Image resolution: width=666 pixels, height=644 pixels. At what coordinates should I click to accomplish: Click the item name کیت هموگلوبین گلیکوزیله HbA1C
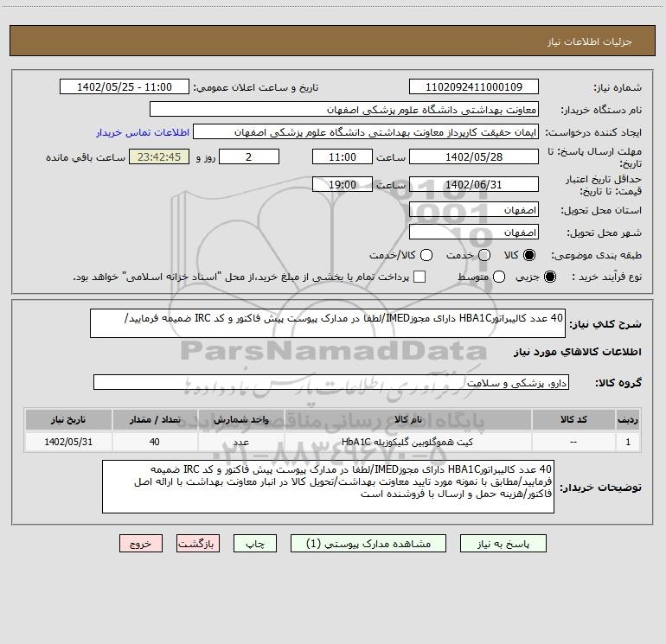pyautogui.click(x=407, y=442)
